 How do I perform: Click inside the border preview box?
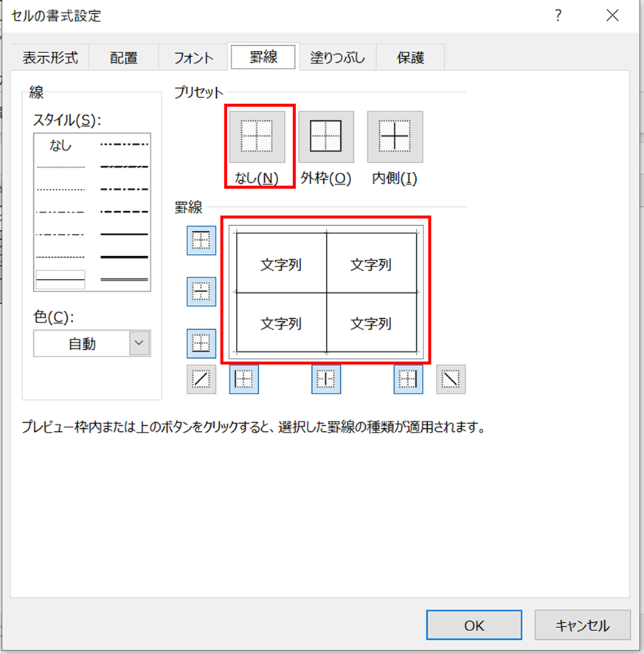pyautogui.click(x=326, y=292)
